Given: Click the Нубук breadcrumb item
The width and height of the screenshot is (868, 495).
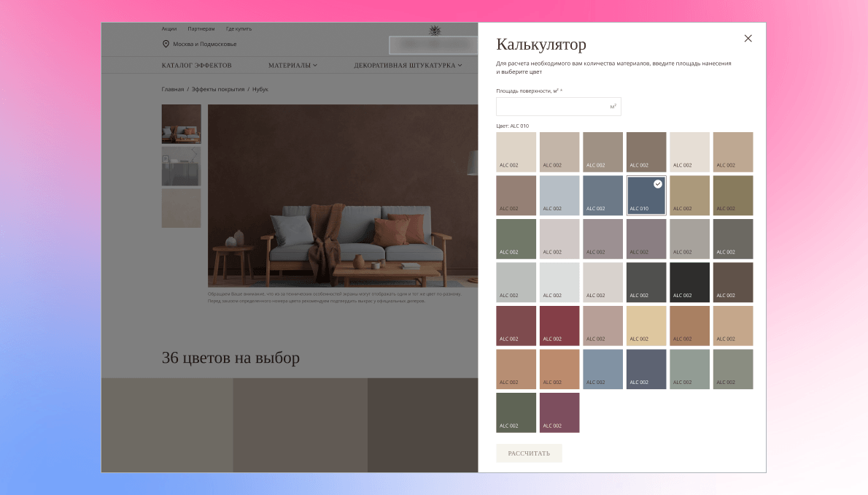Looking at the screenshot, I should click(260, 89).
